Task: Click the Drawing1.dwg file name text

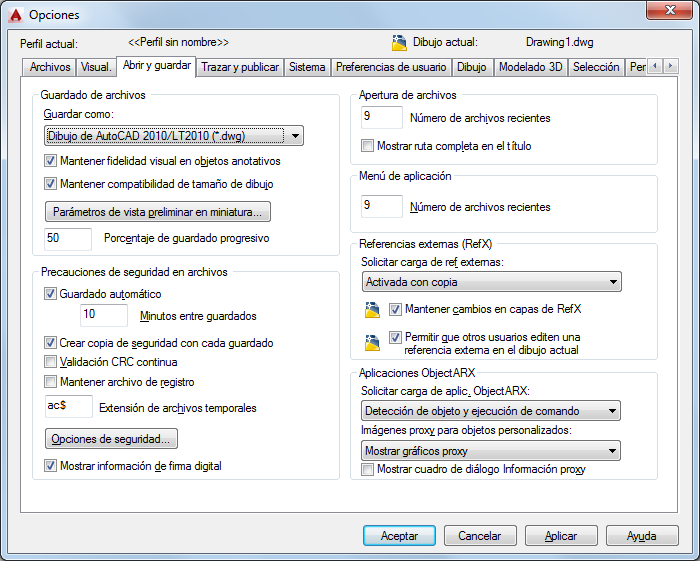Action: click(x=559, y=42)
